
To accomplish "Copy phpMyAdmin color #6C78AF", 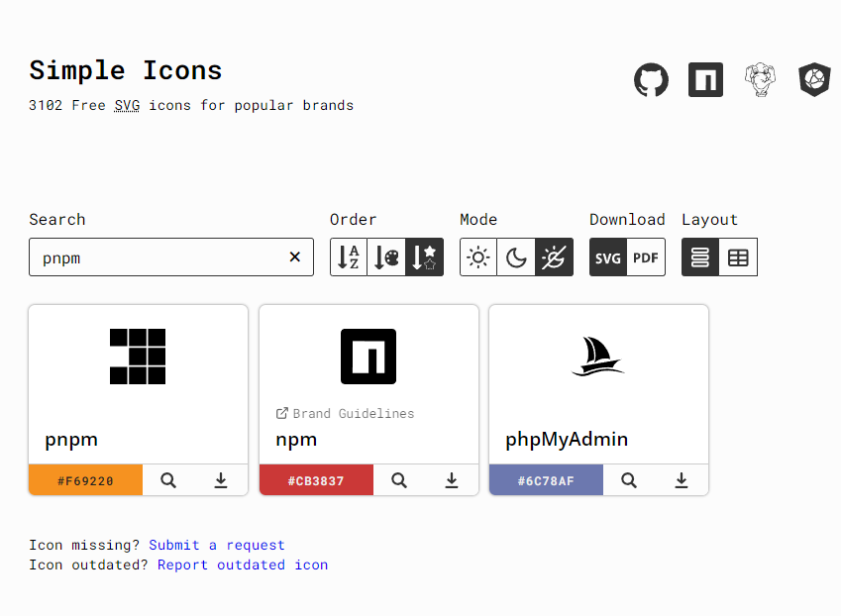I will (546, 480).
